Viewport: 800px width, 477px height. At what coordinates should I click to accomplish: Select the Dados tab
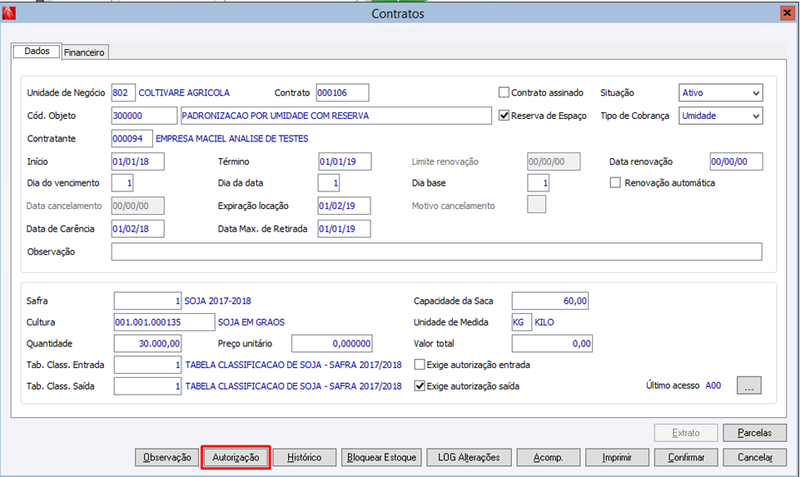37,51
